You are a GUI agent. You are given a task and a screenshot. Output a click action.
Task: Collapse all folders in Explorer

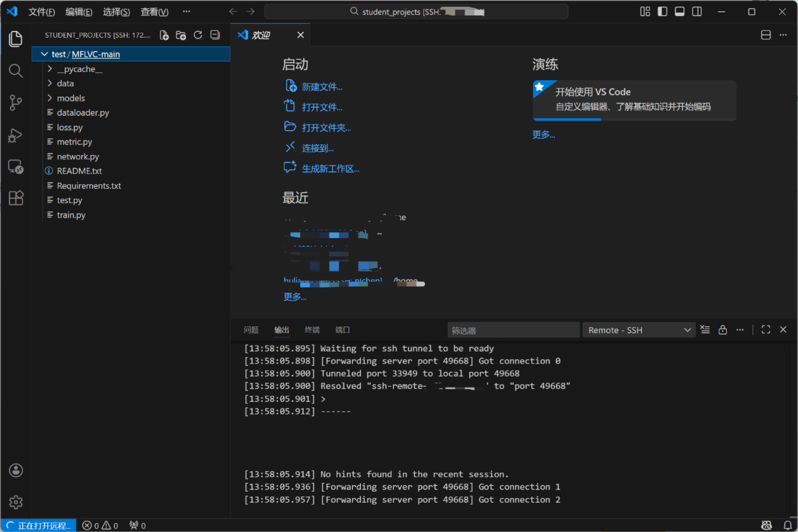(215, 35)
